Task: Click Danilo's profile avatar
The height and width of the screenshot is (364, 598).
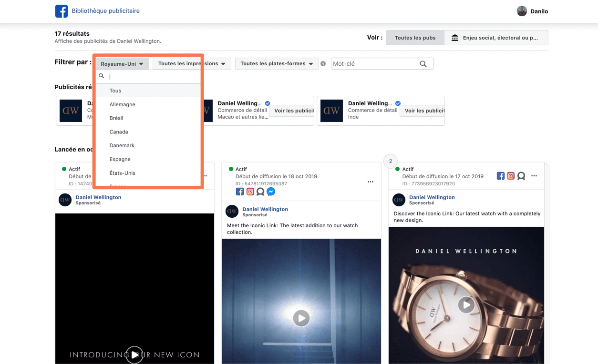Action: [x=522, y=11]
